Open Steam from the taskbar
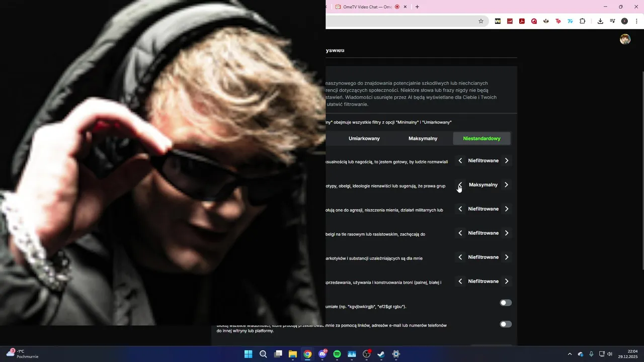This screenshot has width=644, height=362. [381, 354]
